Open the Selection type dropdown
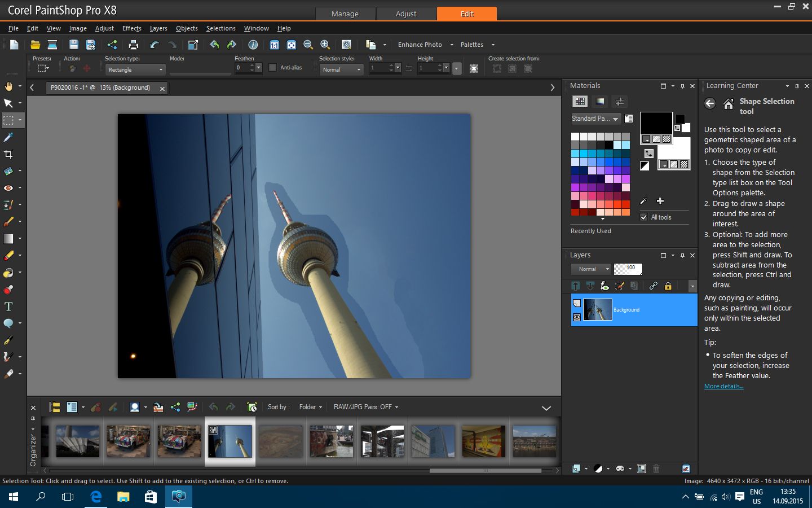Screen dimensions: 812x508 point(135,69)
